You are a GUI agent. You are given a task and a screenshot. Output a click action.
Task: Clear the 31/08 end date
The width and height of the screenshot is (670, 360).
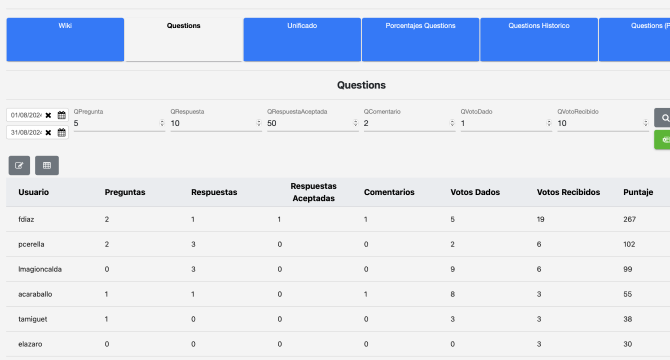(x=48, y=132)
